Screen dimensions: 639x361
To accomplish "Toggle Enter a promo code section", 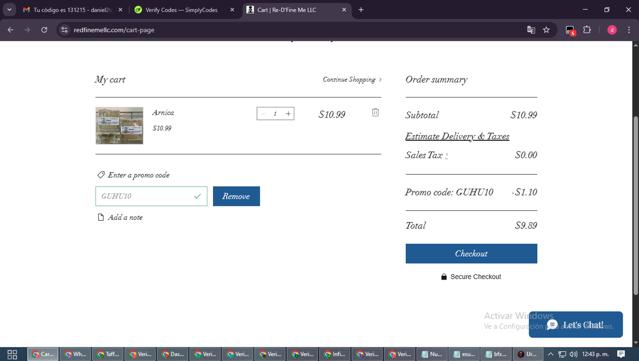I will pos(133,175).
